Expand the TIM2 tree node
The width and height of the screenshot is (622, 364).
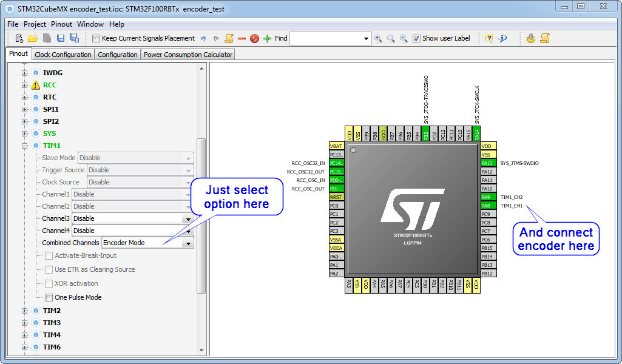[x=25, y=311]
